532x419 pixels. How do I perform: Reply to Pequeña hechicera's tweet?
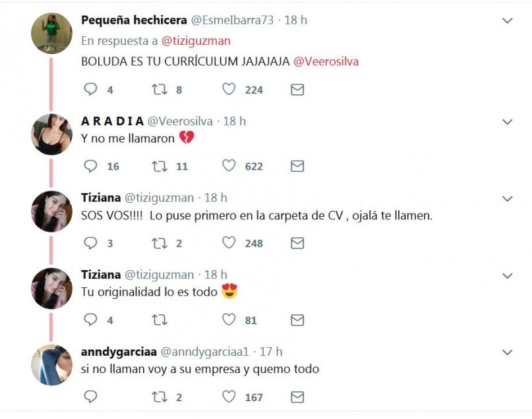click(x=91, y=90)
